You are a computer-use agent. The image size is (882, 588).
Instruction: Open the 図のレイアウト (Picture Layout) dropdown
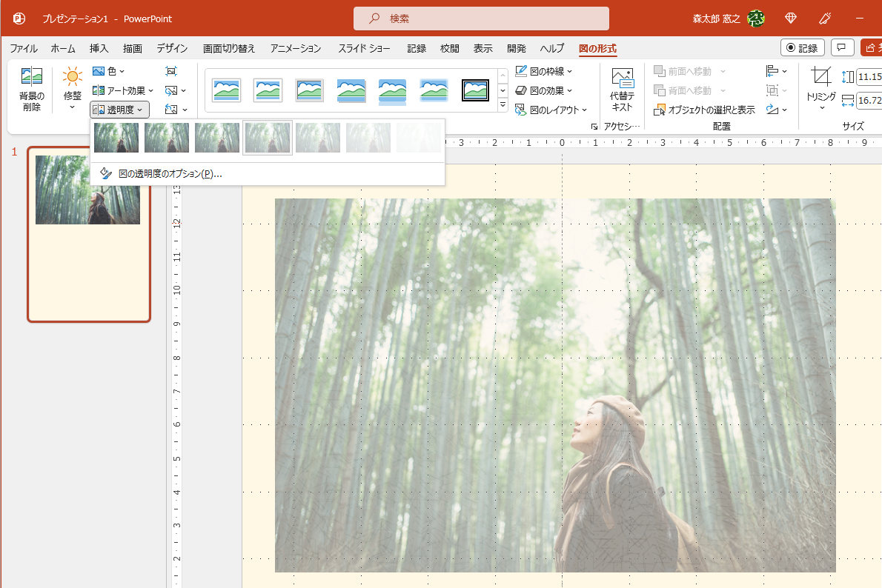[551, 110]
